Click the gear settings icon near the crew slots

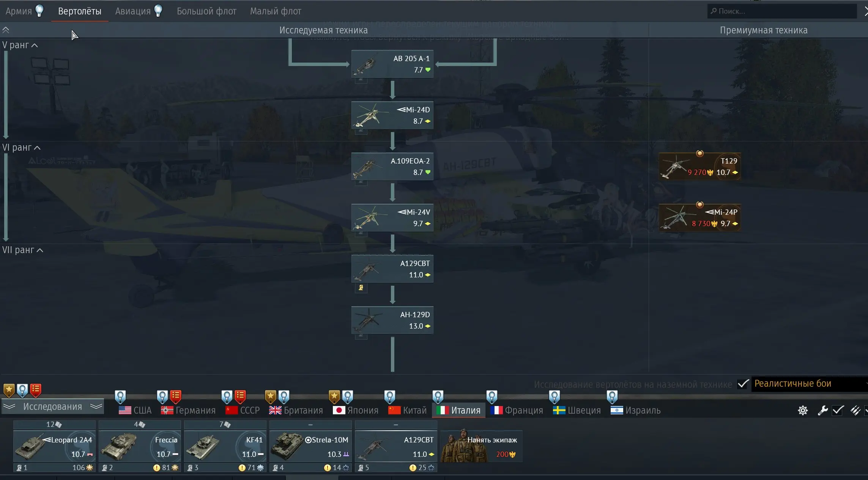coord(803,410)
